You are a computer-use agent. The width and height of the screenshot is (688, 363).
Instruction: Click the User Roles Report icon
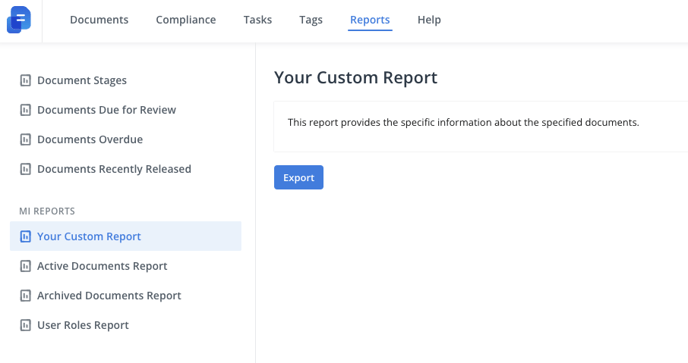(x=25, y=325)
